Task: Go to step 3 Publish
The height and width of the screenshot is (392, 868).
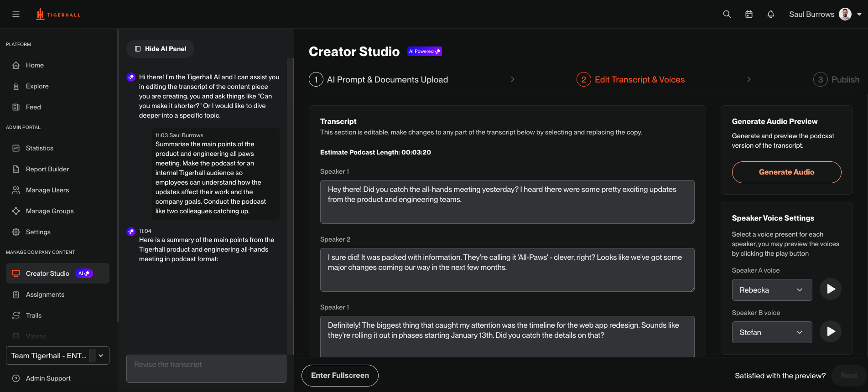Action: click(x=837, y=79)
